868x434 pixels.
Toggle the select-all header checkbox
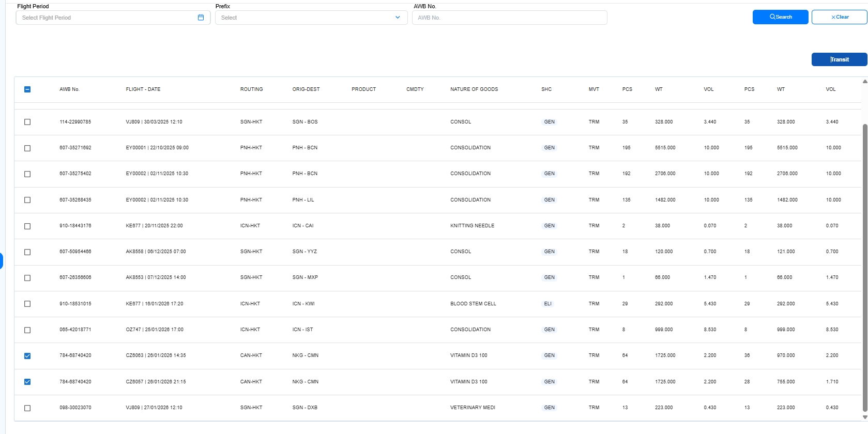click(x=27, y=89)
